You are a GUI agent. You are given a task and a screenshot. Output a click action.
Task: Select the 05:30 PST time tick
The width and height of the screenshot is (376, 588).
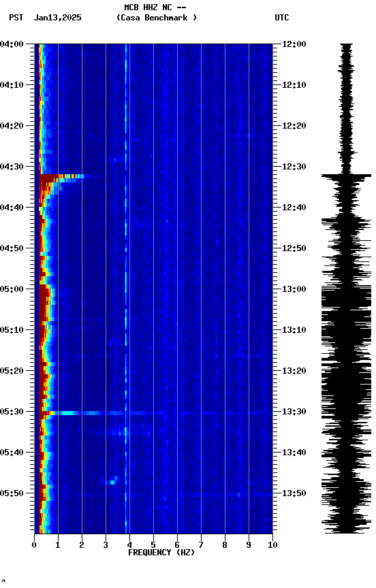[x=12, y=412]
